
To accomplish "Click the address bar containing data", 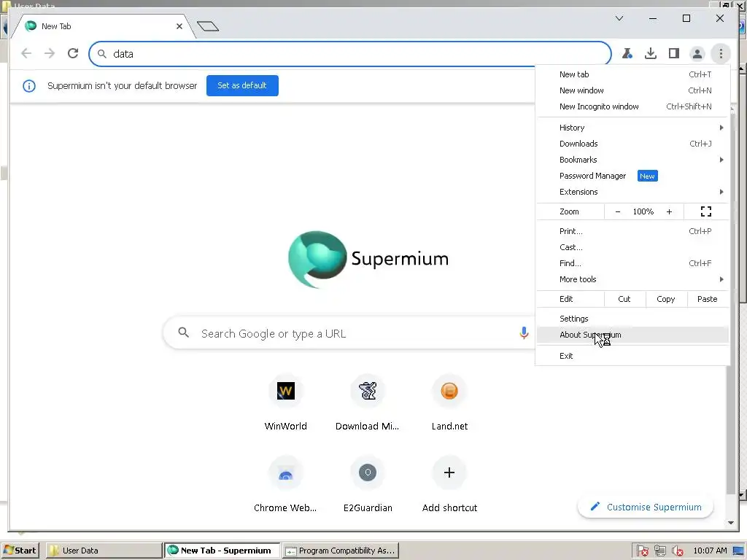I will coord(350,53).
